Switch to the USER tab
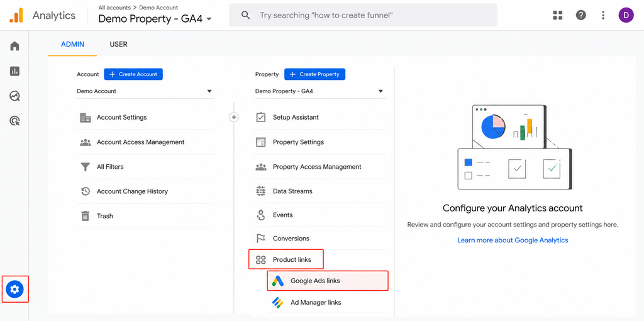The image size is (644, 321). pos(119,45)
